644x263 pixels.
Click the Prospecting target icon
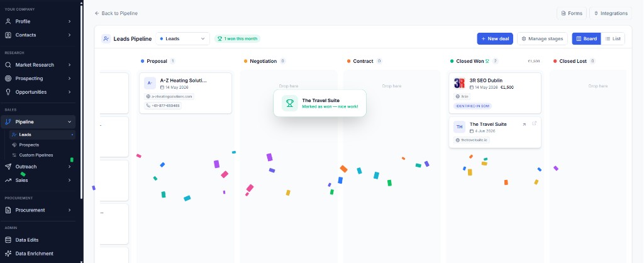click(x=8, y=79)
